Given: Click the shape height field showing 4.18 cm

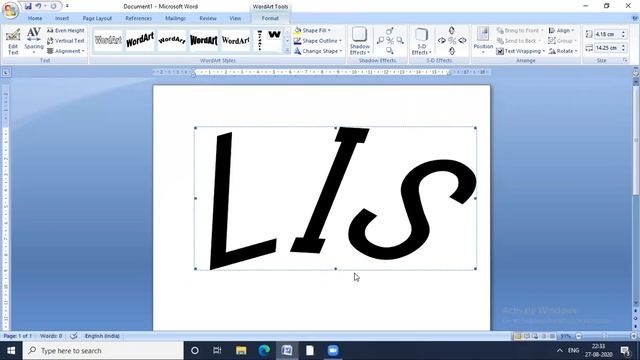Looking at the screenshot, I should tap(607, 34).
